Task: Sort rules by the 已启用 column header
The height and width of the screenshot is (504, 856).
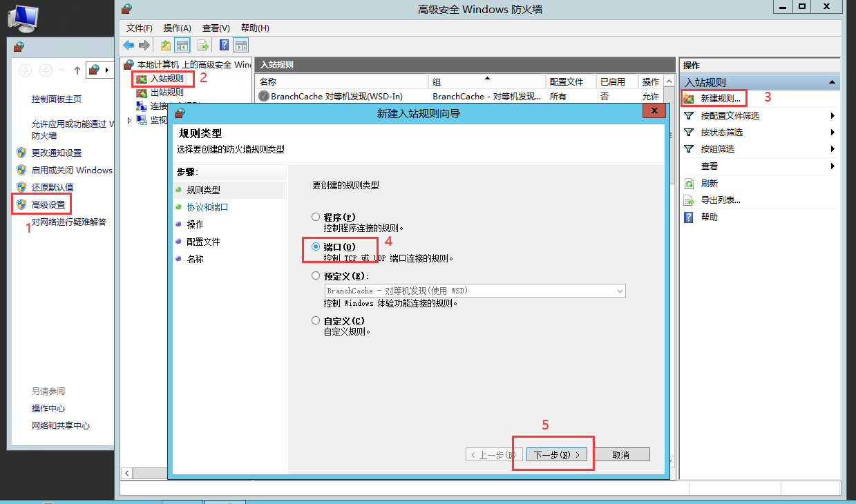Action: point(617,81)
